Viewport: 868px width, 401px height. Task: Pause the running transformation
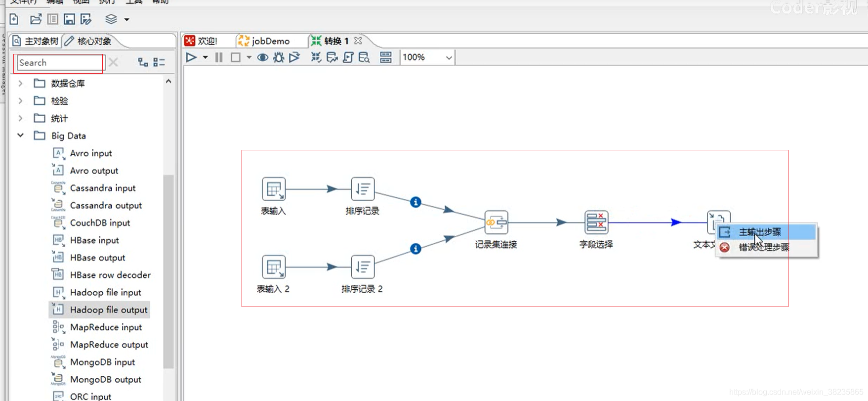(219, 57)
